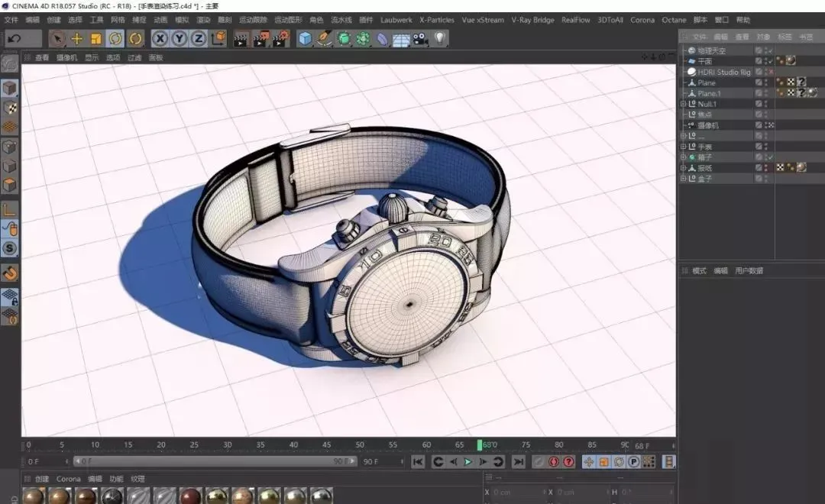This screenshot has width=825, height=504.
Task: Expand the 手表 object group
Action: tap(684, 147)
